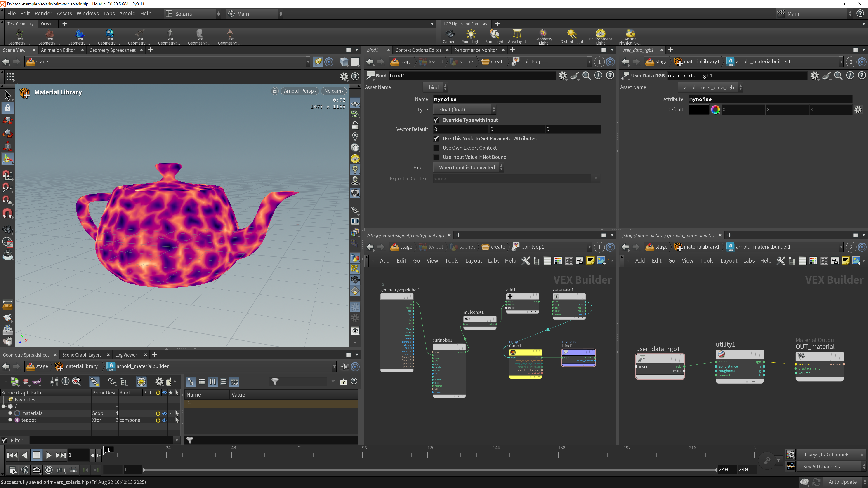Open the Arnold menu in the menu bar
The image size is (868, 488).
tap(127, 14)
